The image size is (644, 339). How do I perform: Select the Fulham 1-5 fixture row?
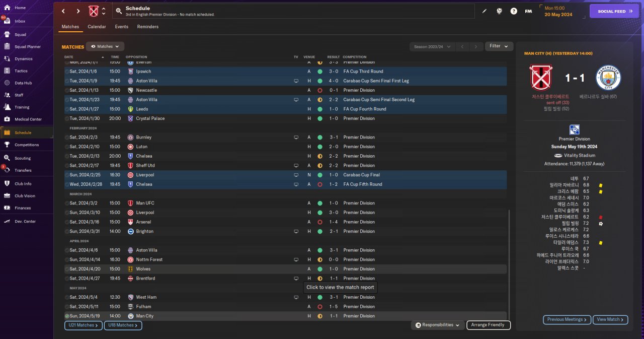(285, 306)
